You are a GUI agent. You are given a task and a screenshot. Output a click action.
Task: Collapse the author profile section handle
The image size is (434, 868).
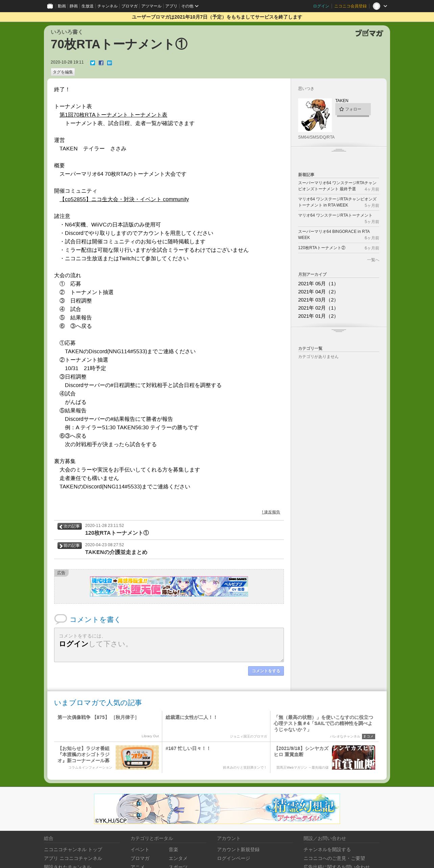(339, 150)
